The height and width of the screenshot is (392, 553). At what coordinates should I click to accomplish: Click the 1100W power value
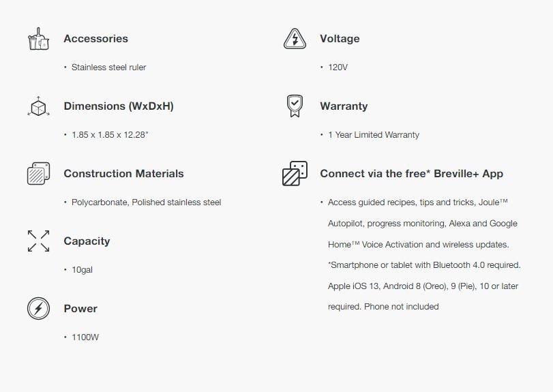pos(85,337)
